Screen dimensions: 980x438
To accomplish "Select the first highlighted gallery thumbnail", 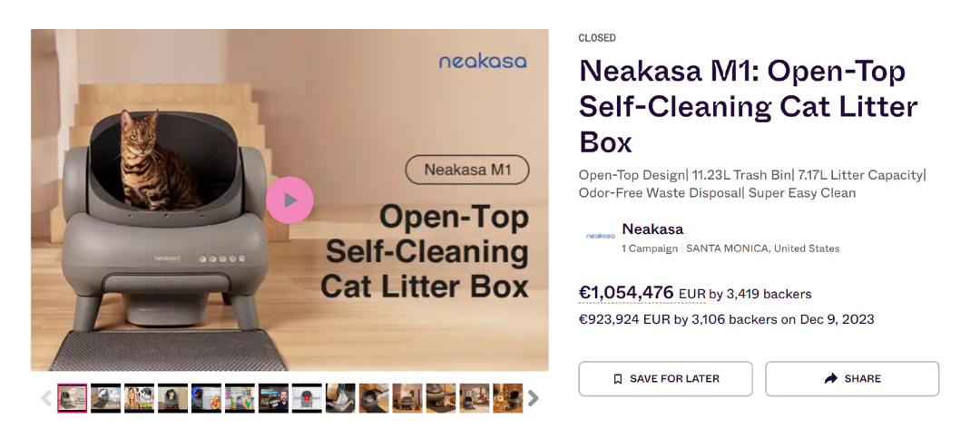I will click(x=73, y=398).
